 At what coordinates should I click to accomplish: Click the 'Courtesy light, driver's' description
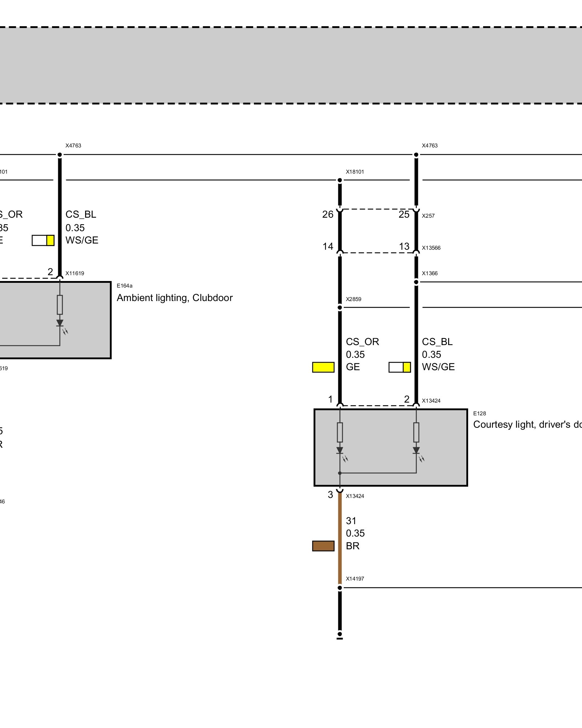tap(527, 424)
